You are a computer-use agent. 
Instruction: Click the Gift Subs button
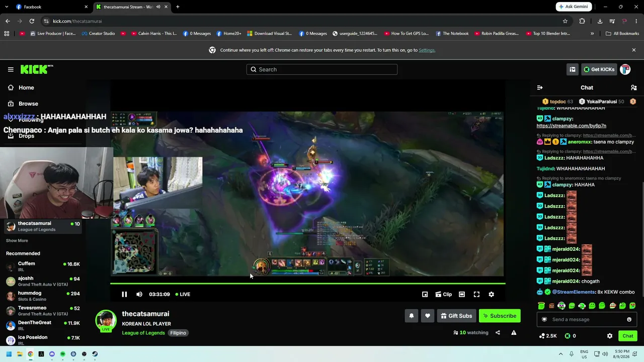pyautogui.click(x=456, y=316)
